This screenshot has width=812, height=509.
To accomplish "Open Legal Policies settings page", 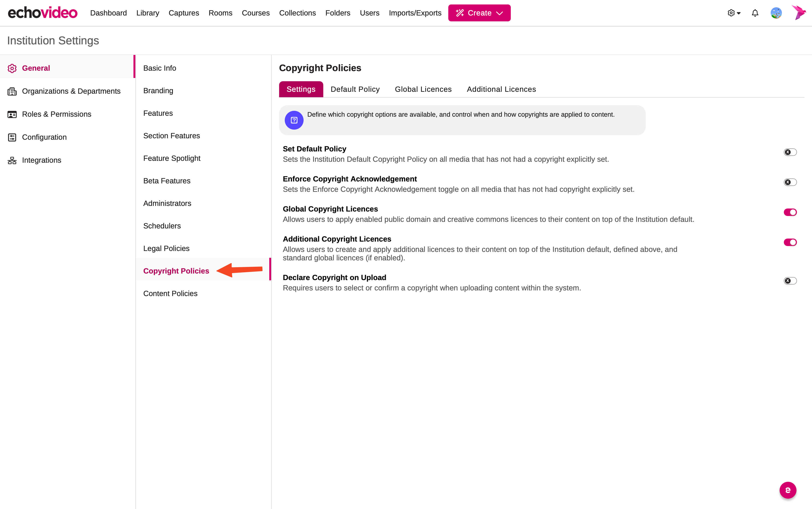I will pyautogui.click(x=203, y=248).
